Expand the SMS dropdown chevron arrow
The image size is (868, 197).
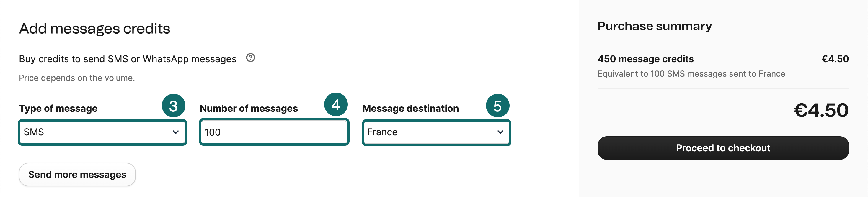176,132
